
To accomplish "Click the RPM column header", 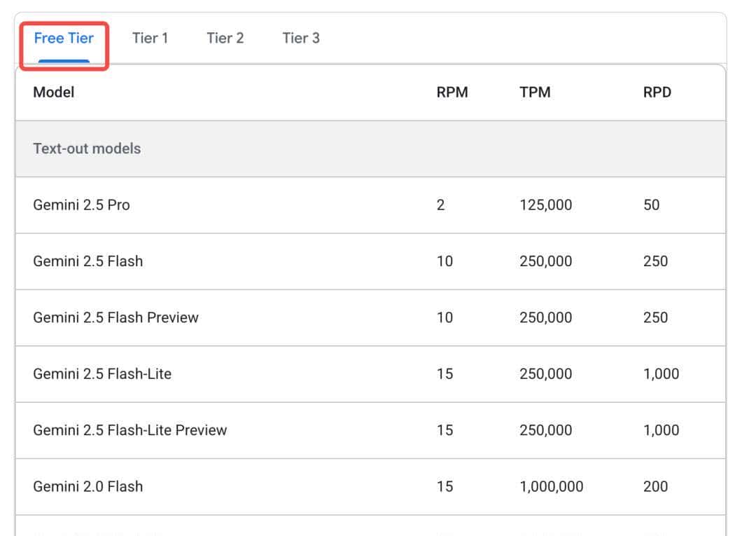I will (x=452, y=92).
